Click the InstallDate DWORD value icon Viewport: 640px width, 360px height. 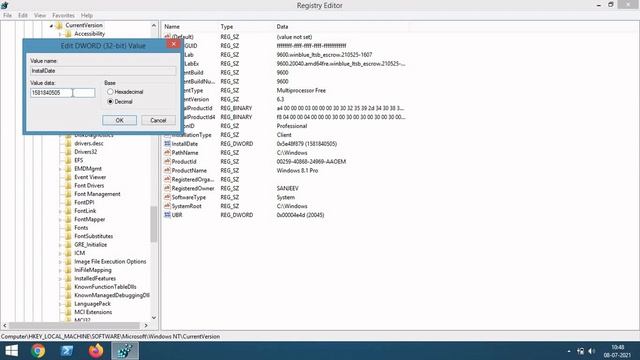pyautogui.click(x=167, y=144)
